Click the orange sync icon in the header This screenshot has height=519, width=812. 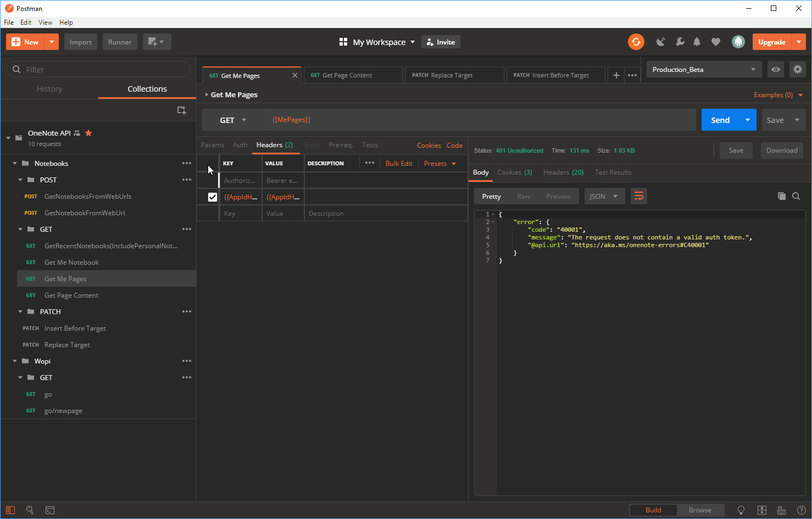tap(636, 41)
